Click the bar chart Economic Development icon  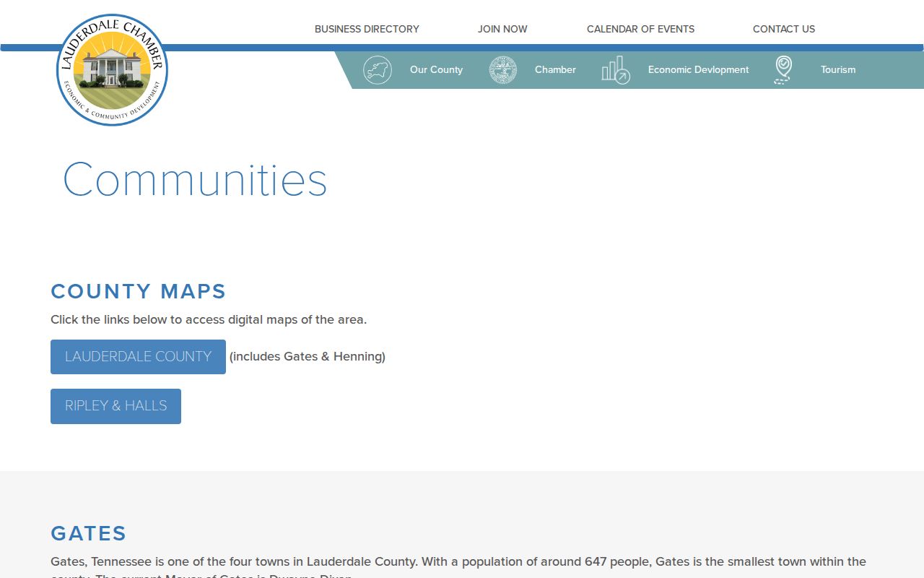click(616, 70)
